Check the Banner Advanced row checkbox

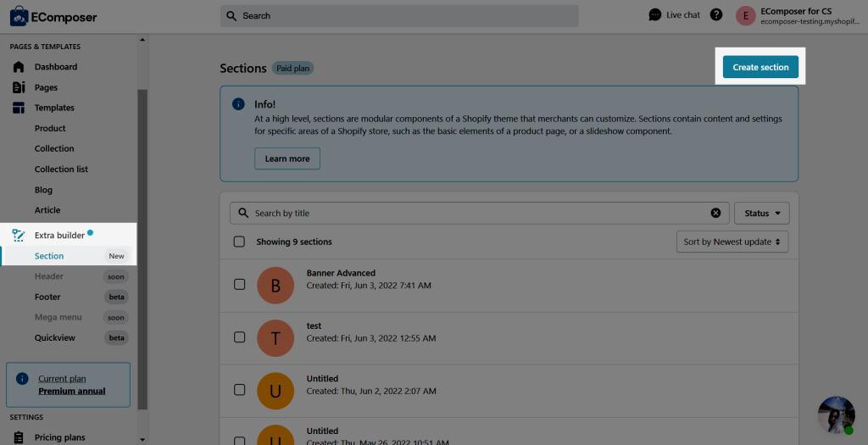click(239, 285)
